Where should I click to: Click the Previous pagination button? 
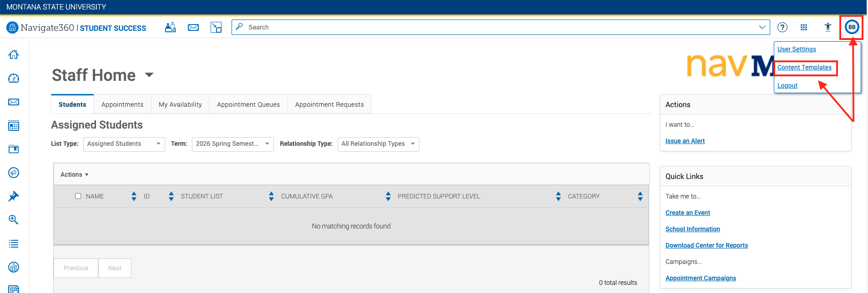point(76,268)
